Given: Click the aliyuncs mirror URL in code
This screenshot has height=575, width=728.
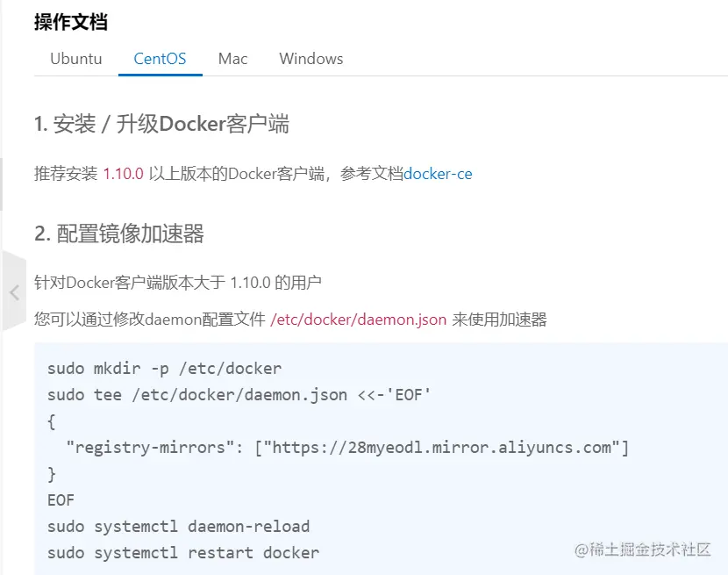Looking at the screenshot, I should point(441,448).
